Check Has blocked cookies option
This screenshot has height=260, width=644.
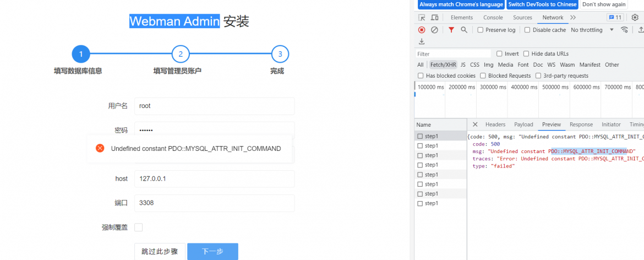pyautogui.click(x=421, y=75)
